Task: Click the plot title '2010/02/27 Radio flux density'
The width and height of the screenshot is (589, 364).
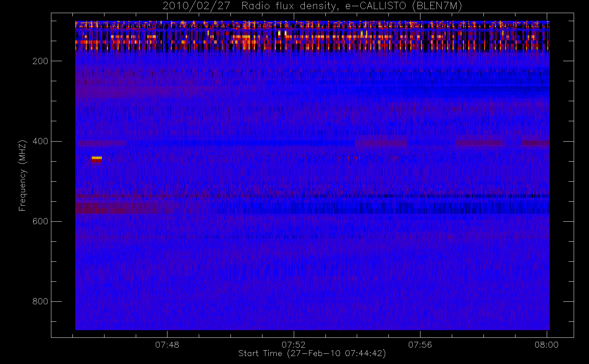Action: click(x=312, y=6)
